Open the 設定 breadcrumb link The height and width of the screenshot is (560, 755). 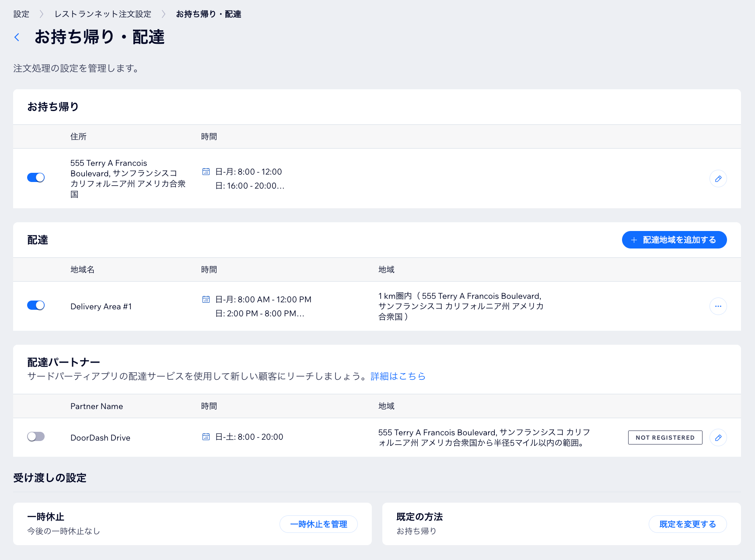pos(21,14)
